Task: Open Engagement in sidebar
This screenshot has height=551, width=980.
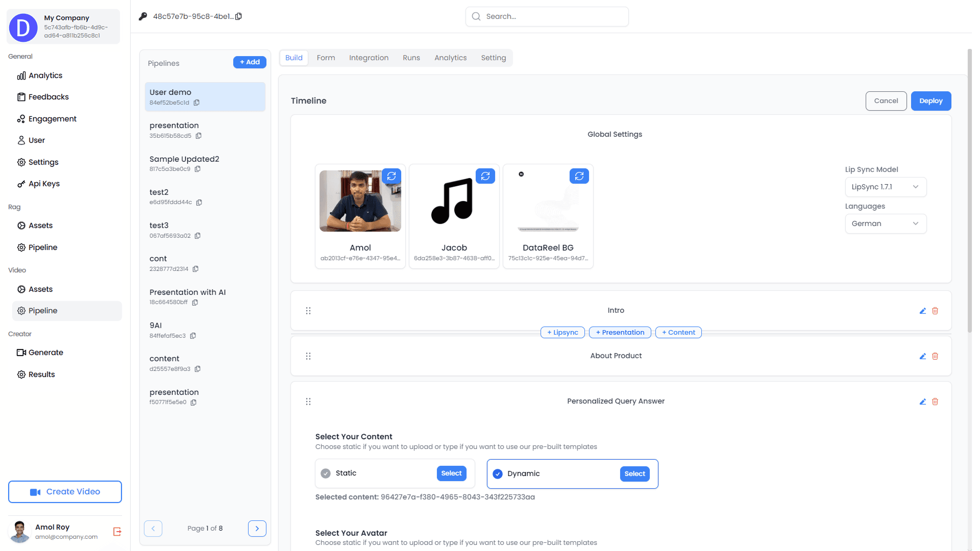Action: pos(47,119)
